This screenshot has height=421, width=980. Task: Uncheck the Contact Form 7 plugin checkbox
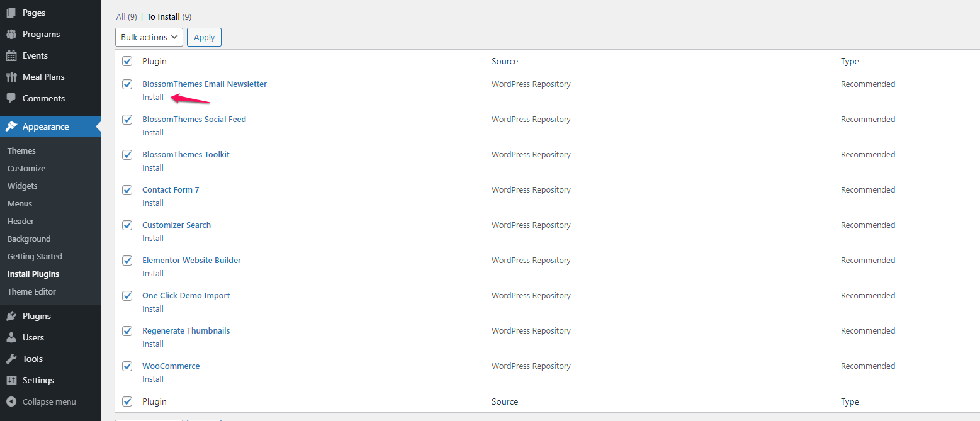127,190
